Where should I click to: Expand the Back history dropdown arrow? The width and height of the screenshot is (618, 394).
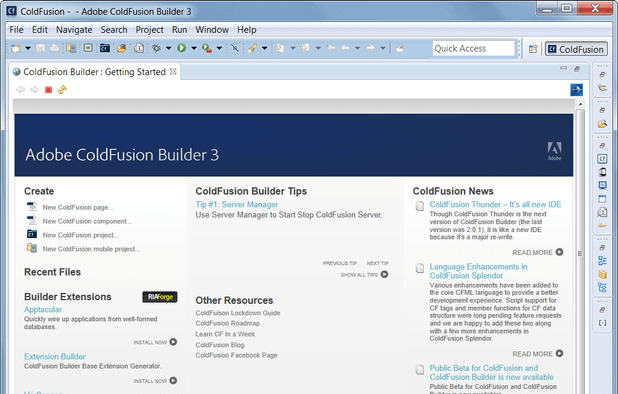pyautogui.click(x=357, y=48)
